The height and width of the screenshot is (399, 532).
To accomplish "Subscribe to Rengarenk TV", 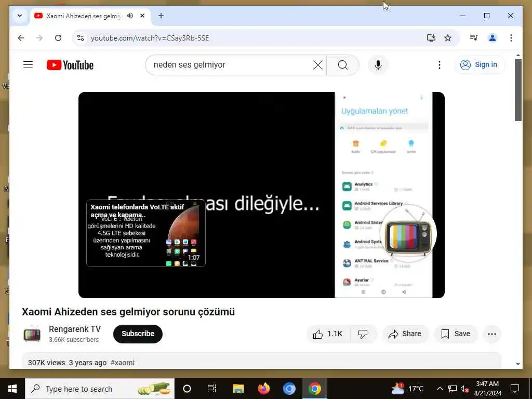I will pos(138,334).
